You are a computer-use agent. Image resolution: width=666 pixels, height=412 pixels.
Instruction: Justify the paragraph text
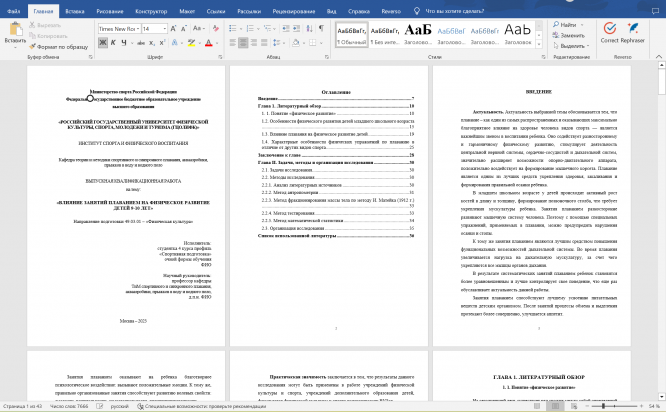pyautogui.click(x=264, y=42)
